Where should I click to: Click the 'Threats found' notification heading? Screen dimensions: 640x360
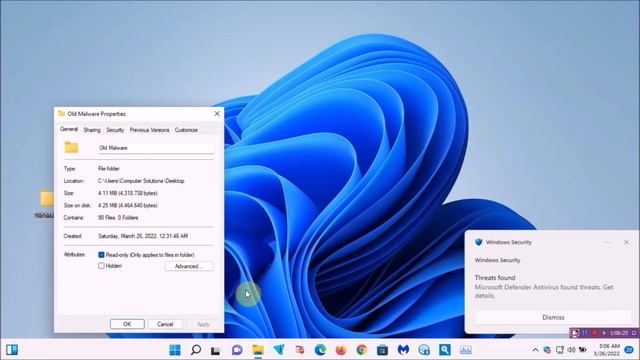(x=495, y=278)
